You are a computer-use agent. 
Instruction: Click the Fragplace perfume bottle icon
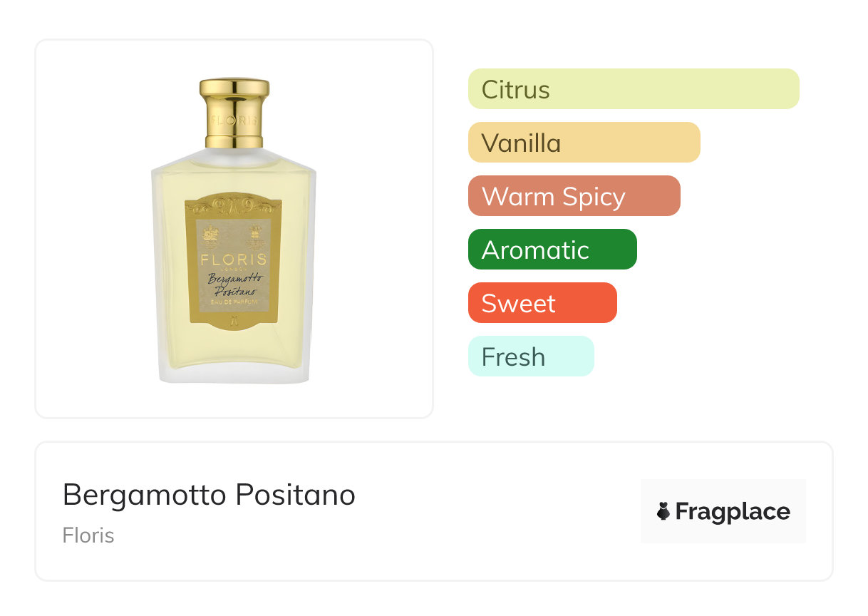coord(663,511)
